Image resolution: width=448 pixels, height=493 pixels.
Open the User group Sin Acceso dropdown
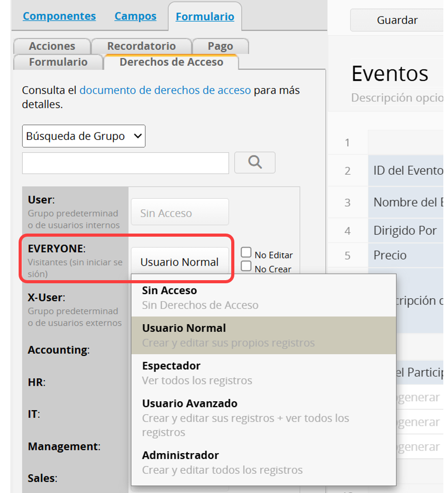(180, 213)
